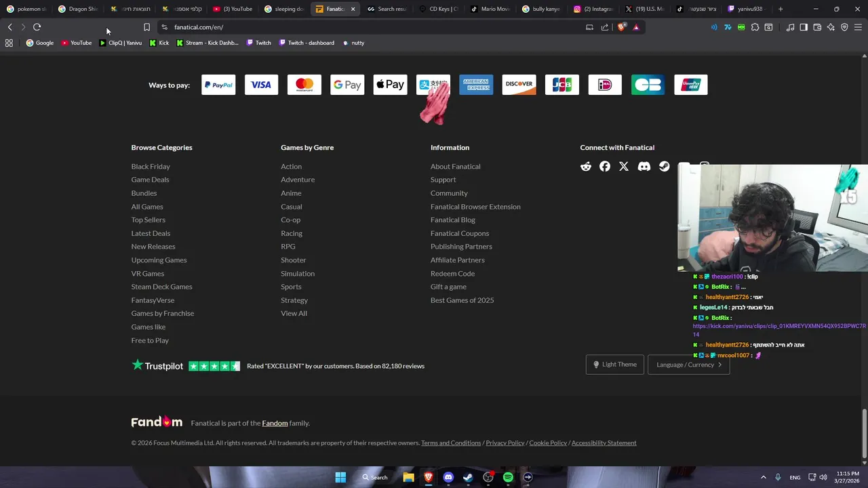Screen dimensions: 868x488
Task: Browse the RPG genre link
Action: (x=288, y=247)
